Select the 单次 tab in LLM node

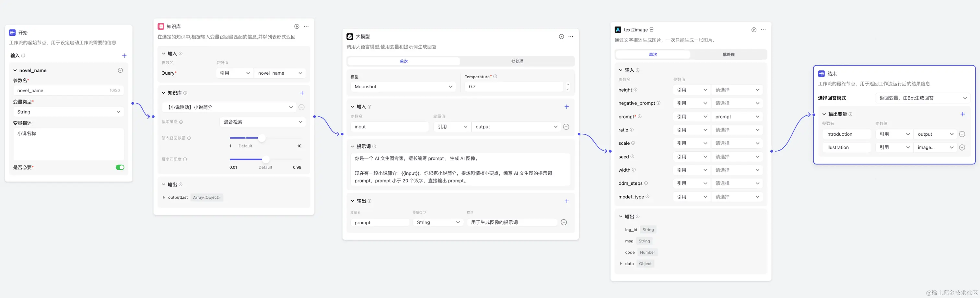pos(404,61)
